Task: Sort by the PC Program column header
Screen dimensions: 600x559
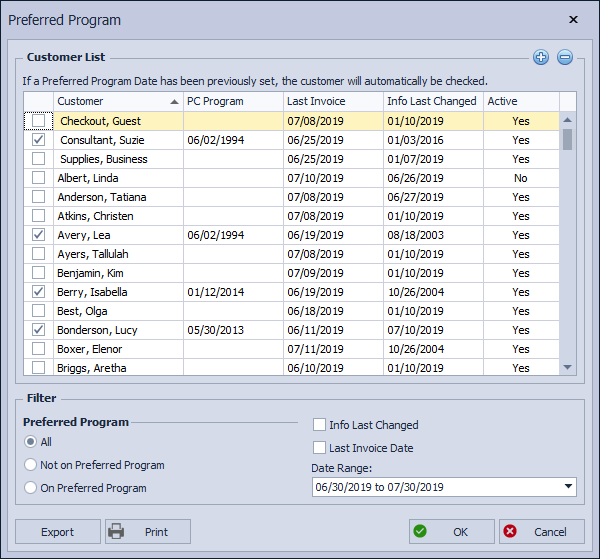Action: tap(233, 101)
